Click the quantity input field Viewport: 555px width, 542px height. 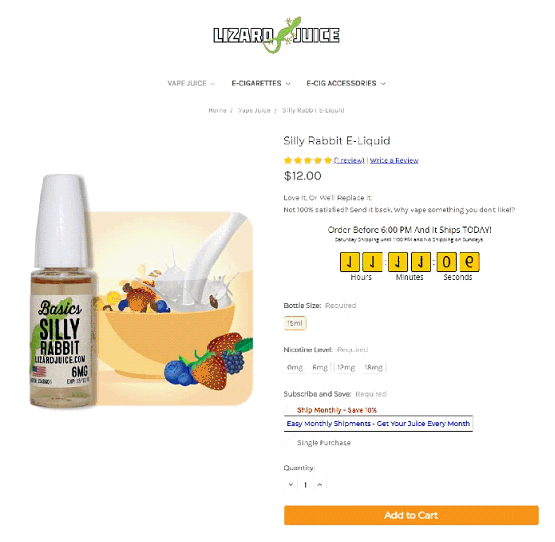(305, 484)
